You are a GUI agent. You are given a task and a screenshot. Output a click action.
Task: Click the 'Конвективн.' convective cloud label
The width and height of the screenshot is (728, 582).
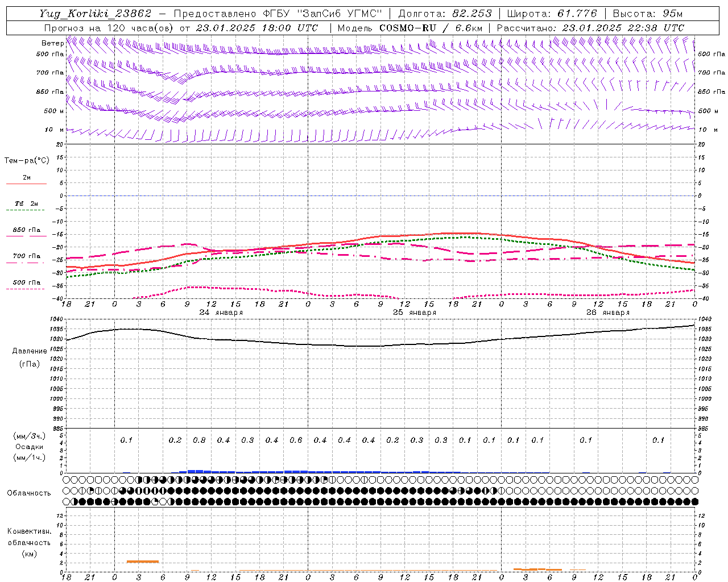click(x=29, y=531)
